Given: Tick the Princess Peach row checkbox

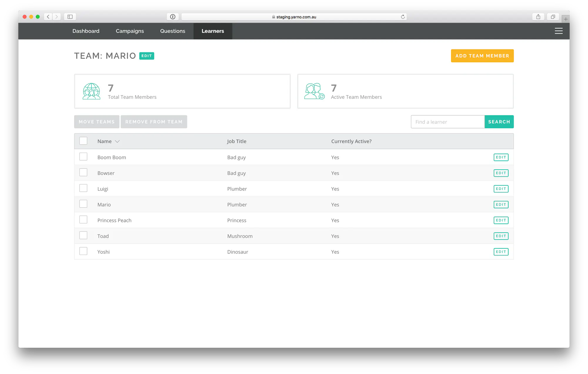Looking at the screenshot, I should pos(83,220).
